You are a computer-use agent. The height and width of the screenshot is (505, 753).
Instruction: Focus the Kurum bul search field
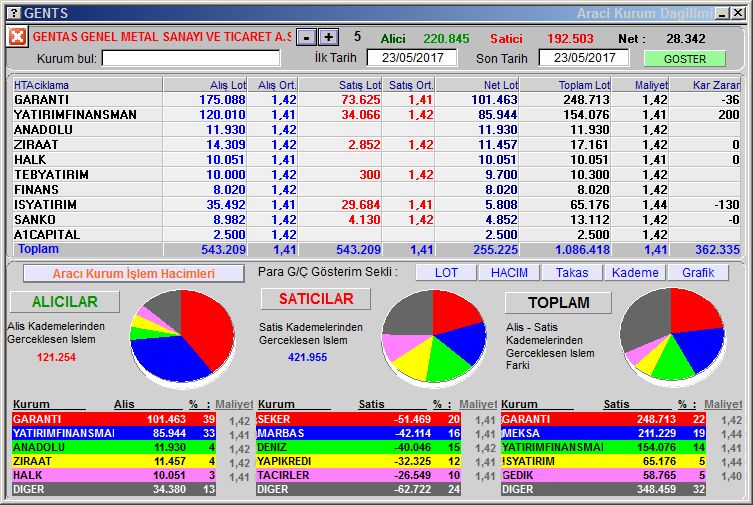tap(191, 58)
